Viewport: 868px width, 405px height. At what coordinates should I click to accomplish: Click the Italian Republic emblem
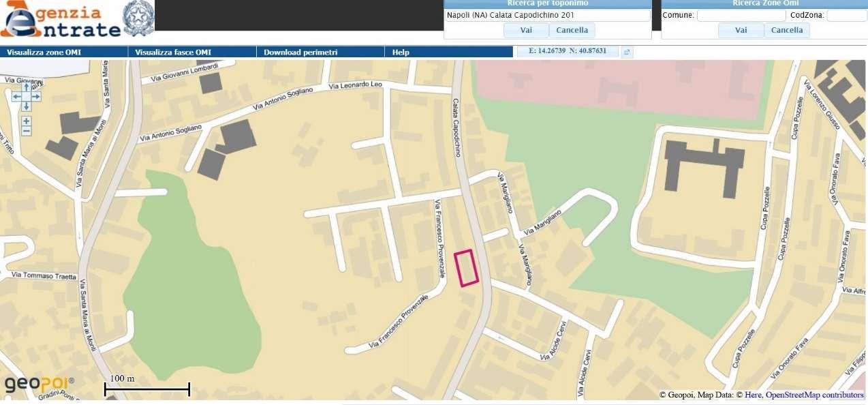click(x=138, y=18)
